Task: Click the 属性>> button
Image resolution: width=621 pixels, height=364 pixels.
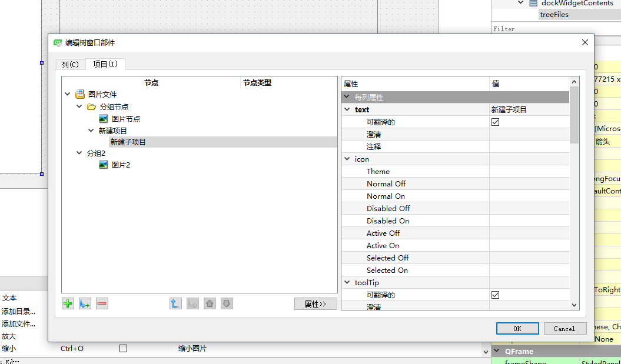Action: coord(316,304)
